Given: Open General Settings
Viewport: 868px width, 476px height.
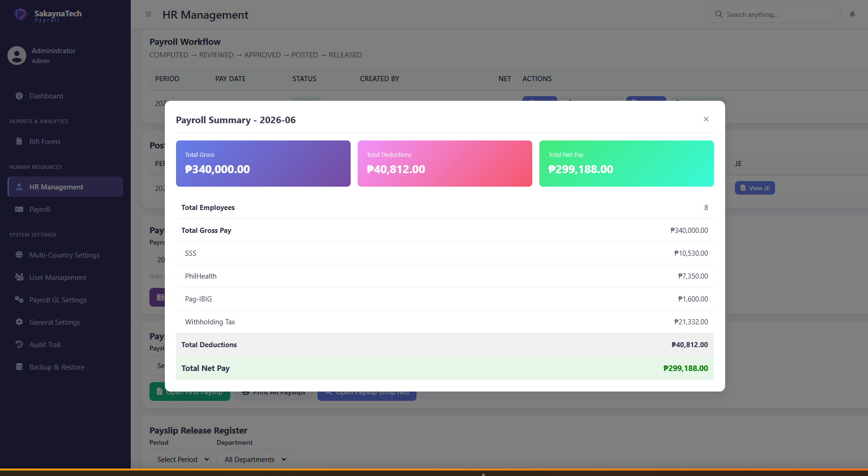Looking at the screenshot, I should pos(65,322).
